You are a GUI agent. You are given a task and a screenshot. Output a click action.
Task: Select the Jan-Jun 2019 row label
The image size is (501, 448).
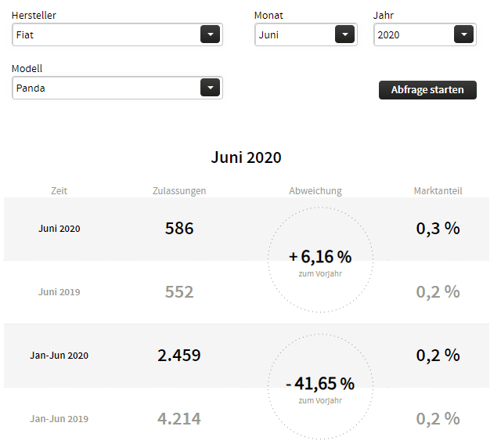(x=59, y=419)
